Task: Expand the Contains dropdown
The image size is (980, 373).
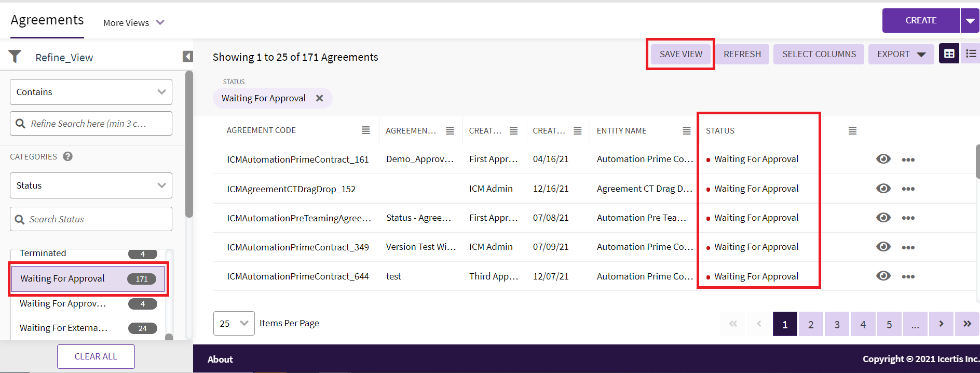Action: point(91,92)
